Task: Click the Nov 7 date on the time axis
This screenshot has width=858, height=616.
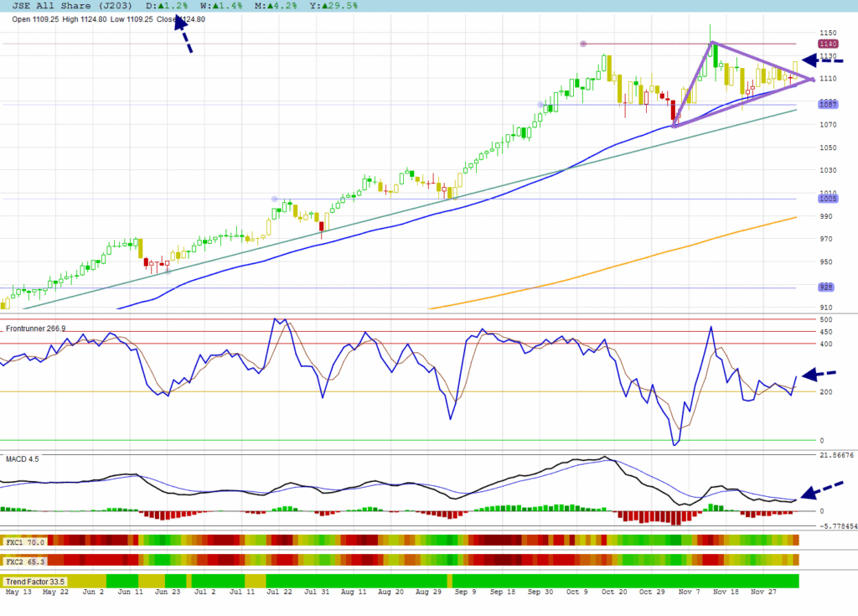Action: 690,593
